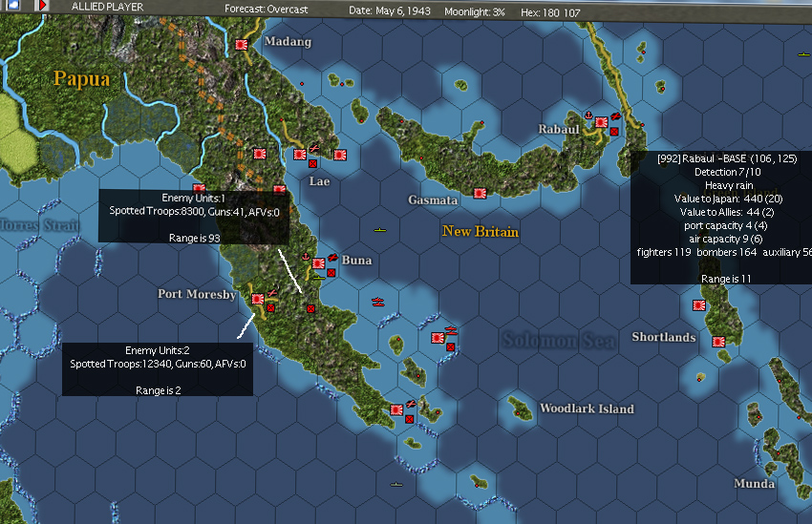Click the Shortlands location label
The image size is (812, 524).
[664, 337]
